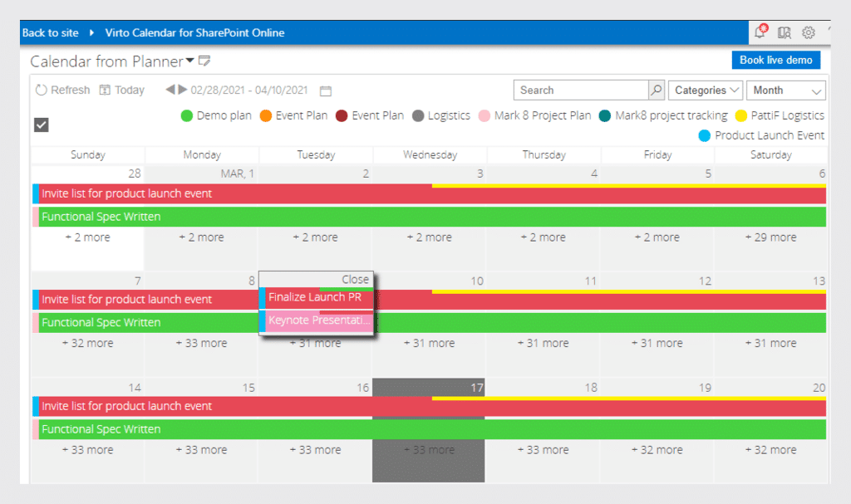851x504 pixels.
Task: Expand + 2 more under Monday Mar 1
Action: coord(201,237)
